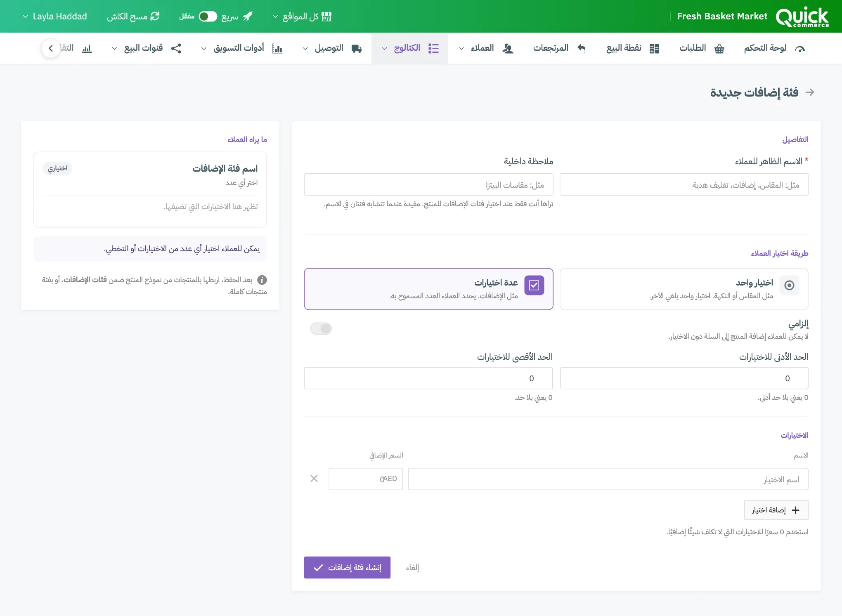Image resolution: width=842 pixels, height=616 pixels.
Task: Click the rocket fast mode icon
Action: 248,17
